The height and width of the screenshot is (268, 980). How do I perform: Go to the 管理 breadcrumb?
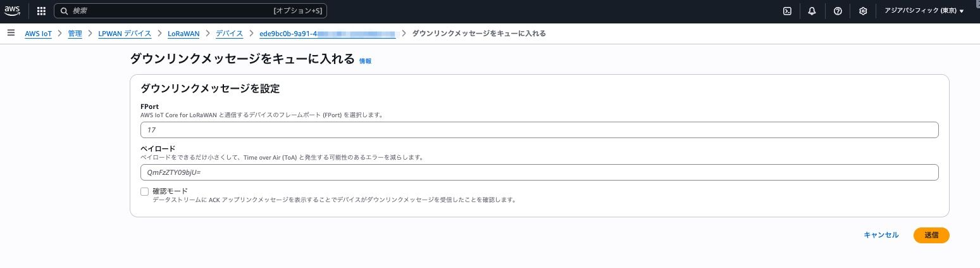(x=75, y=33)
